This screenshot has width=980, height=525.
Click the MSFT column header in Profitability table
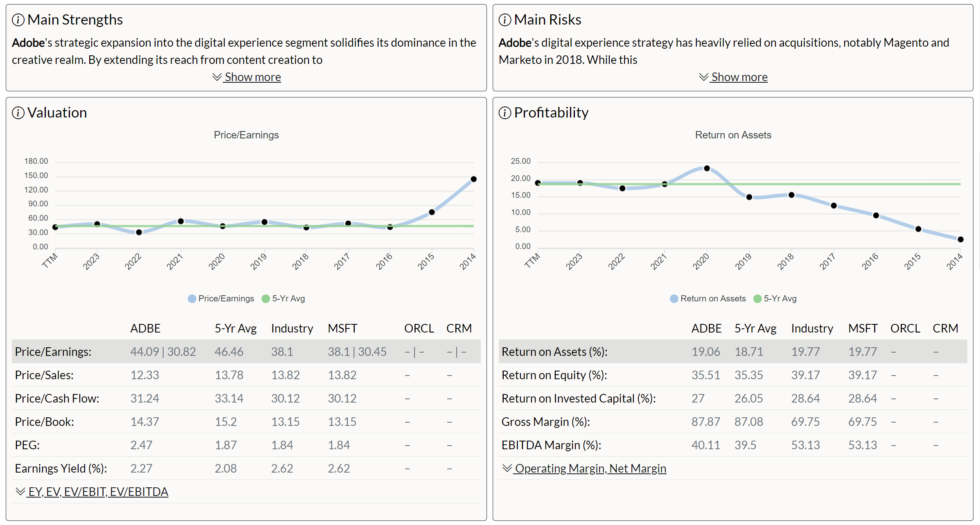pos(863,328)
